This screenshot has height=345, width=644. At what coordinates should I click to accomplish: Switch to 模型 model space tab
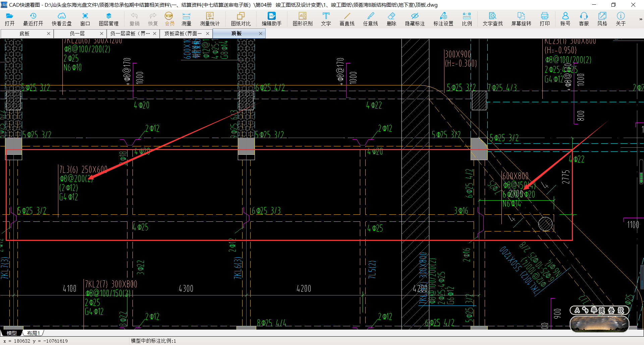click(12, 333)
